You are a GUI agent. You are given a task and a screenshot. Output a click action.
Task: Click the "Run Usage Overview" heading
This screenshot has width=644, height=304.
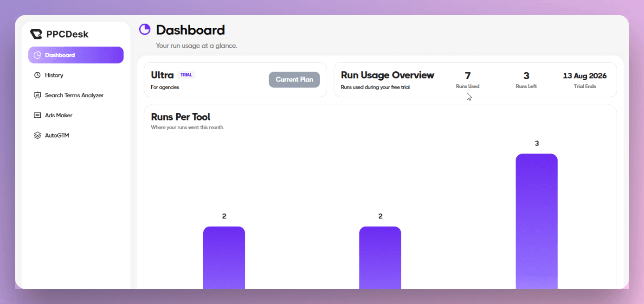387,75
